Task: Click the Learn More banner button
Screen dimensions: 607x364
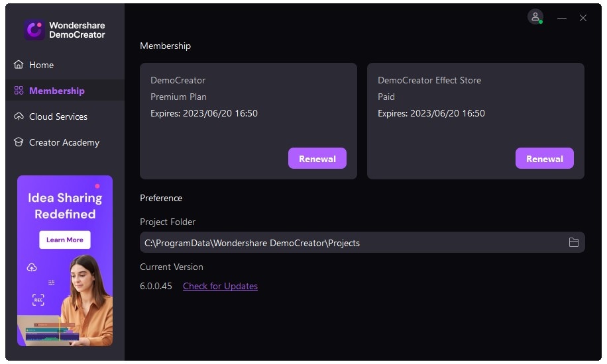Action: click(x=65, y=240)
